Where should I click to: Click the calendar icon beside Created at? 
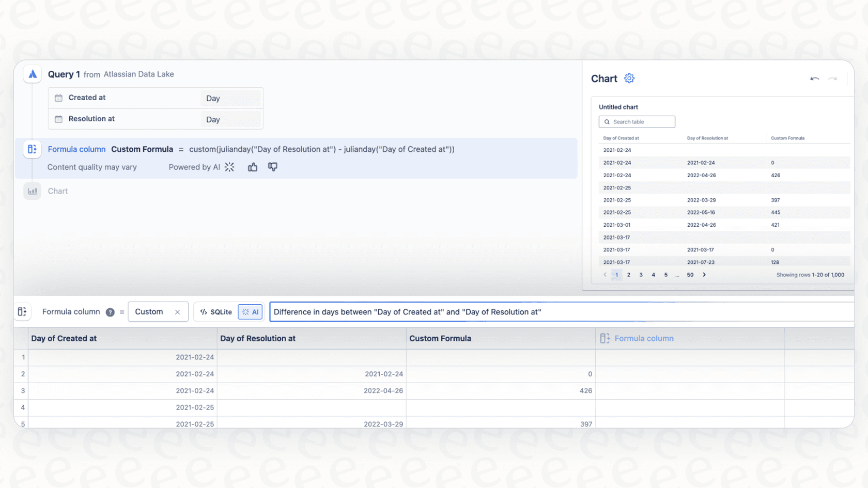click(x=59, y=98)
